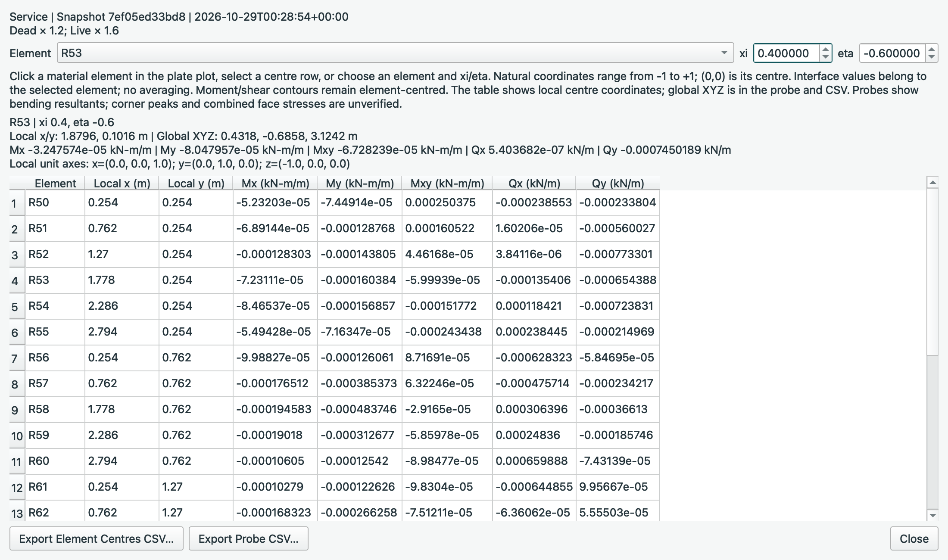Screen dimensions: 948x560
Task: Increase eta value using up stepper arrow
Action: click(x=932, y=49)
